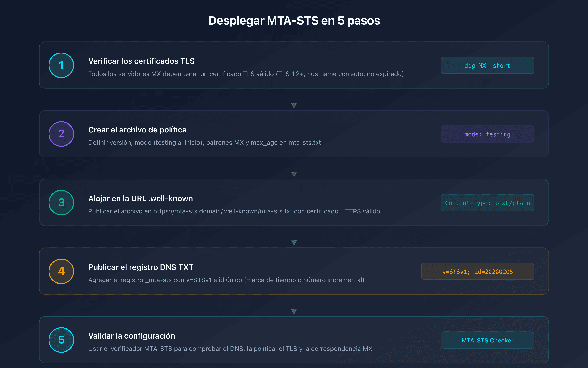Select the step 5 circle icon

(61, 340)
